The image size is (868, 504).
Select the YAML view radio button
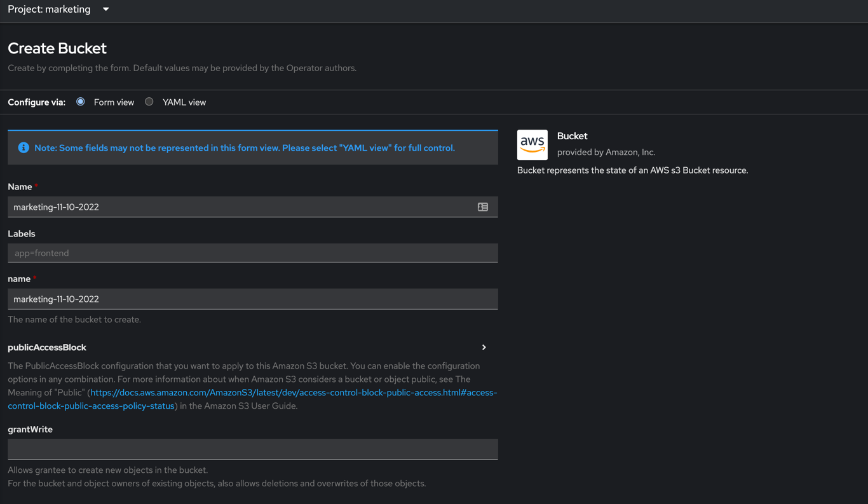point(149,102)
